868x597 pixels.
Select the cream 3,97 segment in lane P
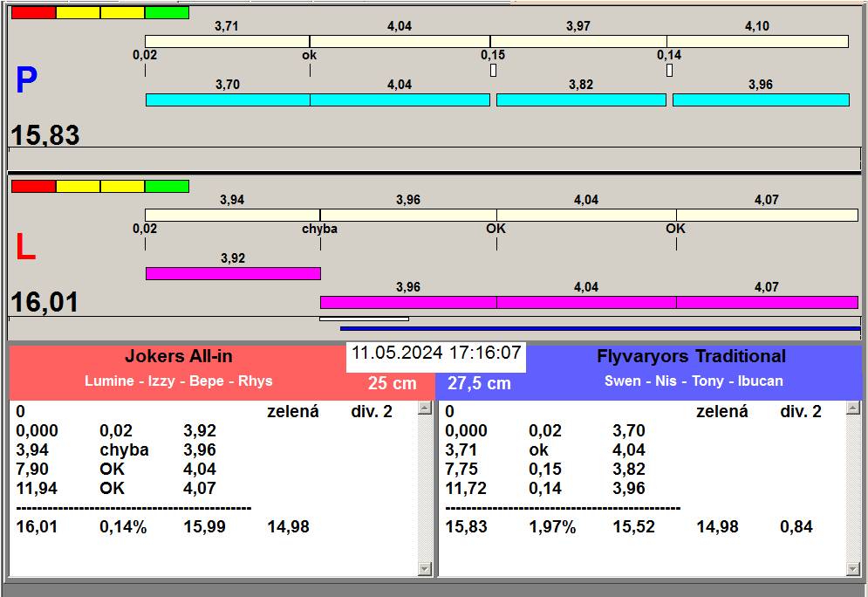578,42
